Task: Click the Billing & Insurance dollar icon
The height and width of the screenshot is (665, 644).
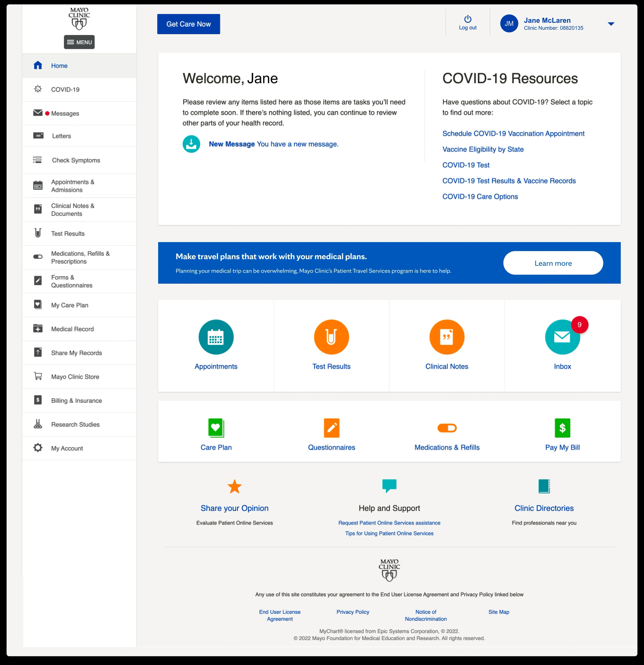Action: pos(38,400)
